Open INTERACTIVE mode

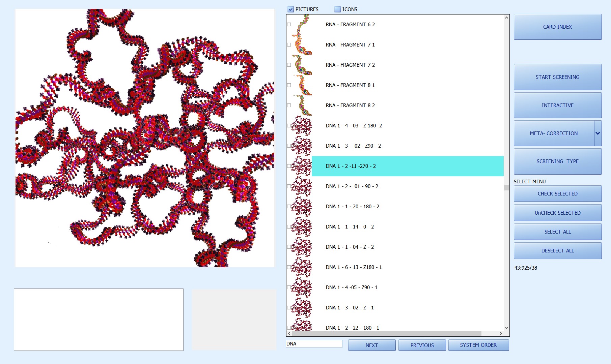pos(558,105)
